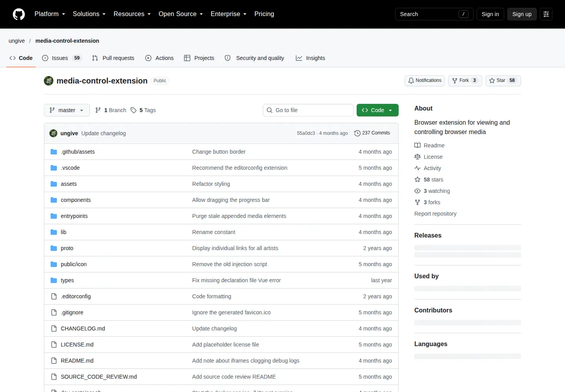Click the ungive avatar in latest commit row
The height and width of the screenshot is (392, 565).
point(53,133)
